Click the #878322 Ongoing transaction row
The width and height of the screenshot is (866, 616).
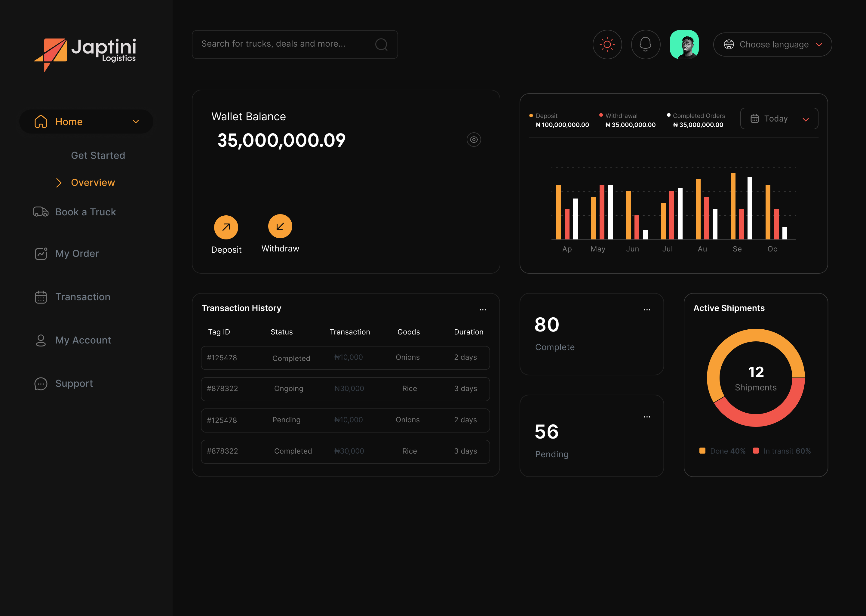tap(345, 389)
